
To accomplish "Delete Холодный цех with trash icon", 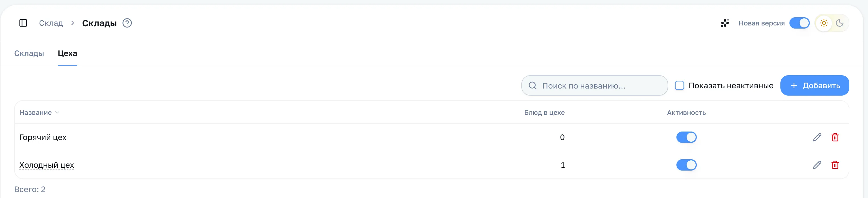I will tap(835, 165).
